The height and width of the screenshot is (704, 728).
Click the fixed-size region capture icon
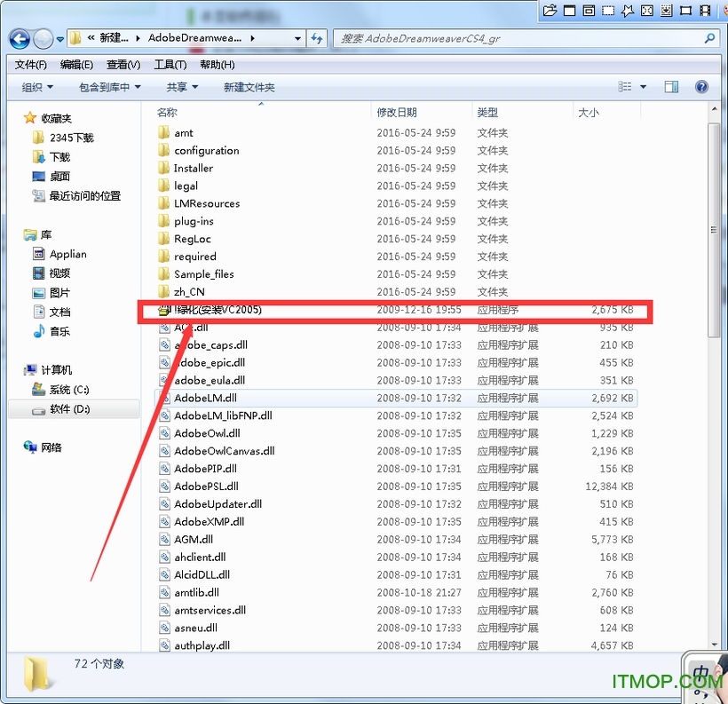tap(685, 11)
